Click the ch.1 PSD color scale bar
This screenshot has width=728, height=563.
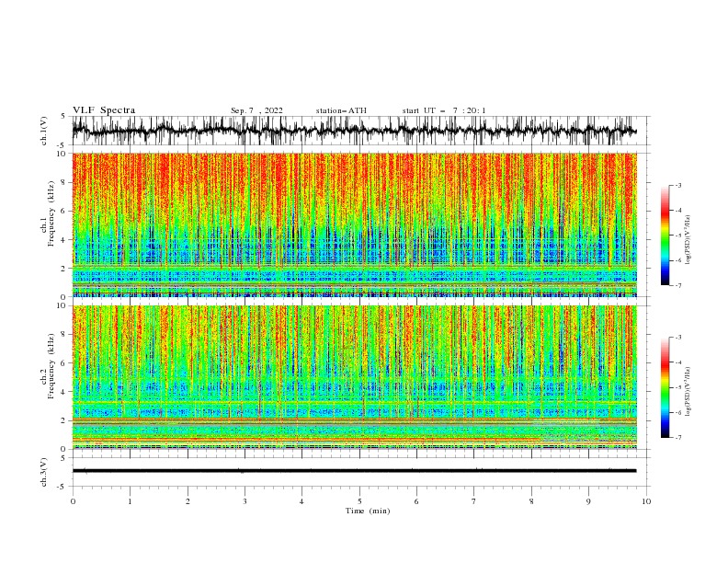tap(665, 236)
